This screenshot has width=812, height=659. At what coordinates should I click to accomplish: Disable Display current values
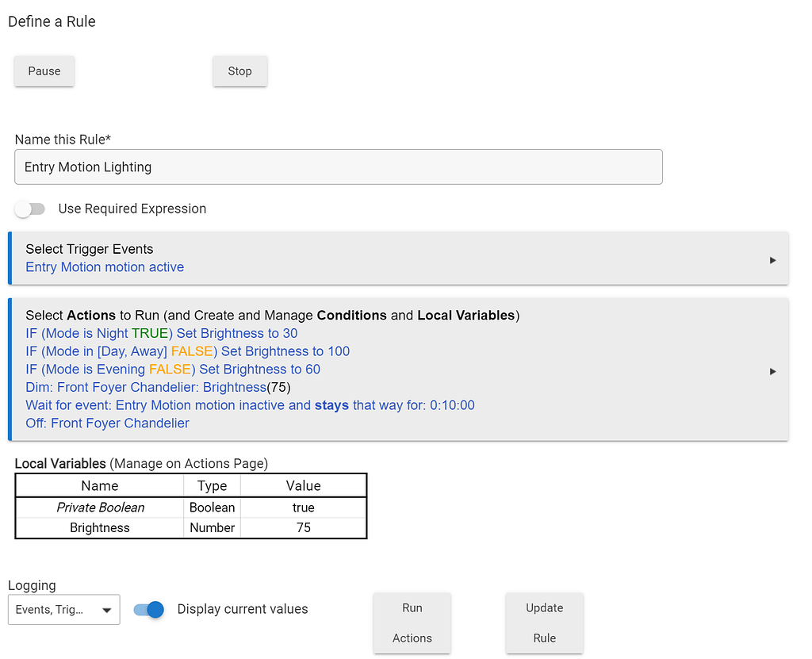coord(150,609)
